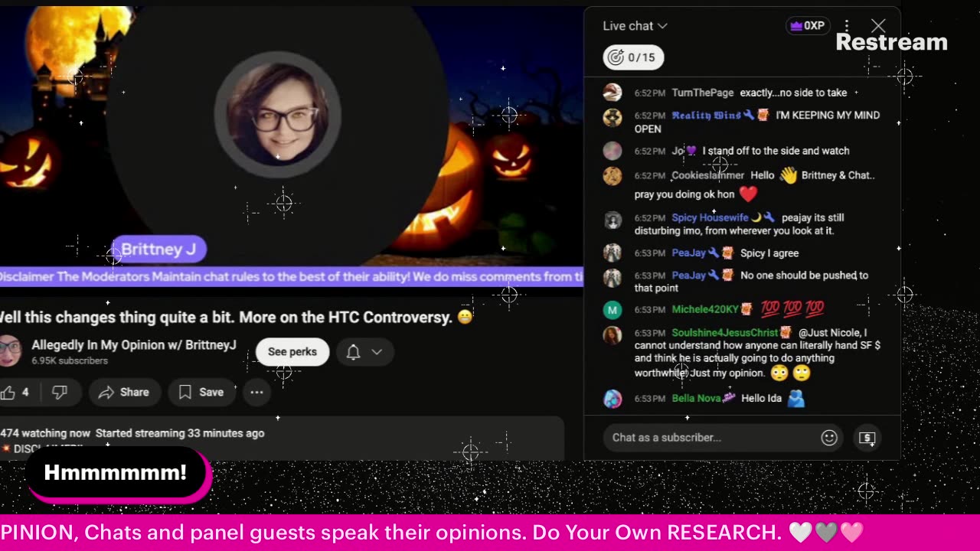Expand the notification preferences chevron

pyautogui.click(x=377, y=352)
